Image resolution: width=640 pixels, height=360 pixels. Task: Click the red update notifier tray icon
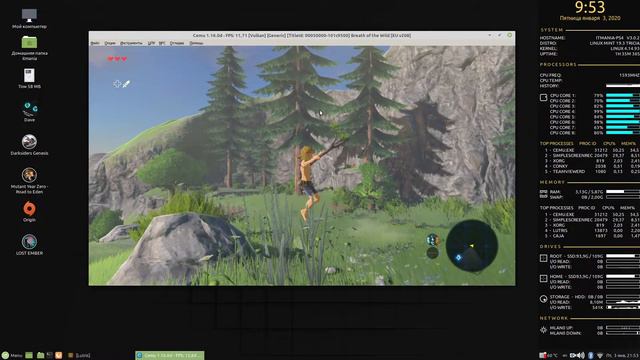pyautogui.click(x=543, y=356)
